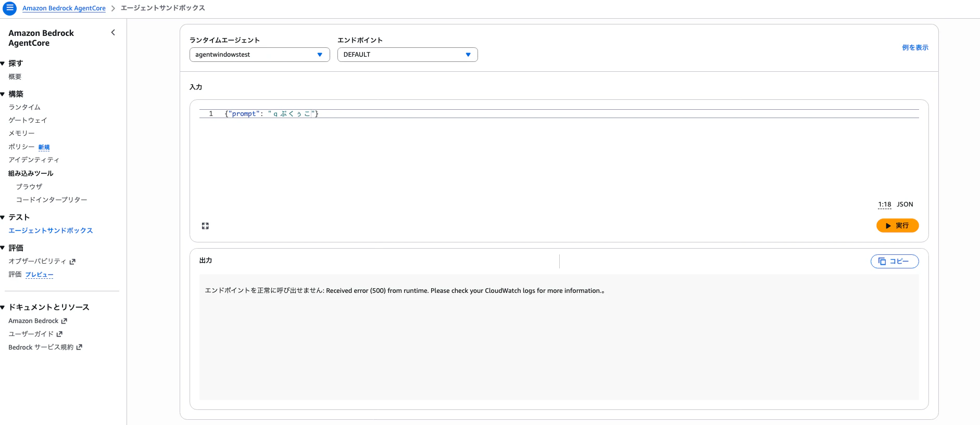980x425 pixels.
Task: Open Observability external link in sidebar
Action: (42, 261)
